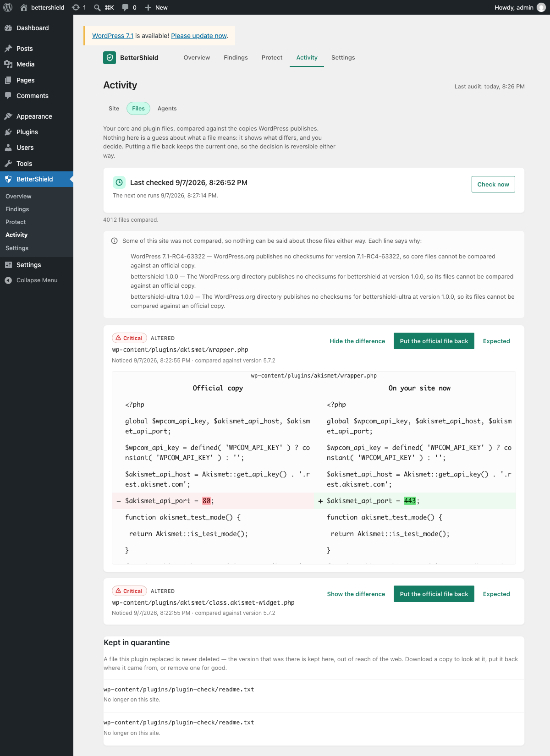This screenshot has width=550, height=756.
Task: Click the bettershield-ultra 1.0.0 notice line
Action: click(x=323, y=301)
